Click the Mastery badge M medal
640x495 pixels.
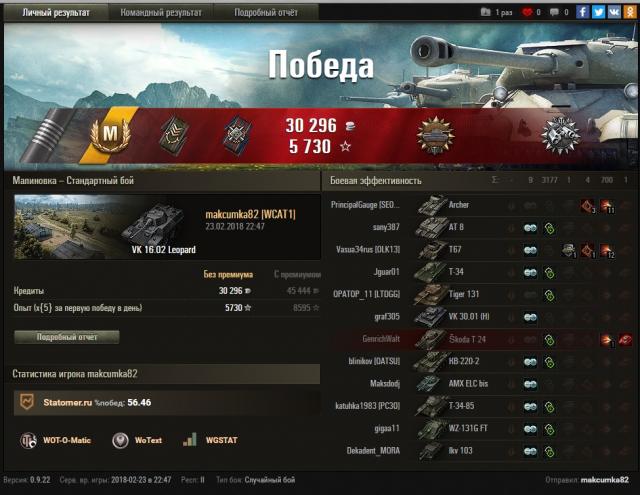(110, 133)
